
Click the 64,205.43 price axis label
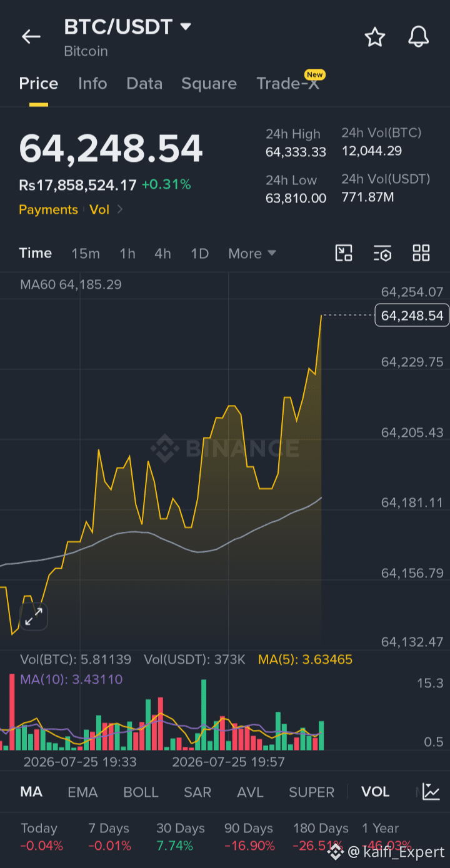pos(412,432)
